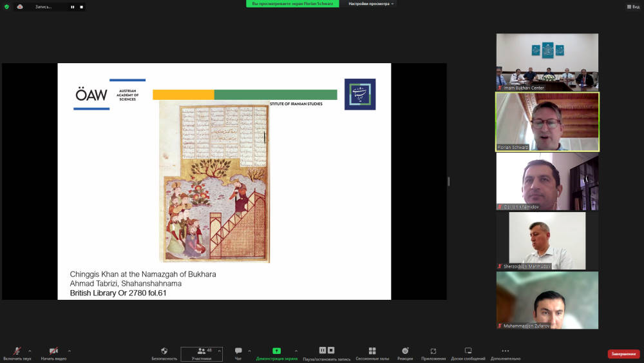644x363 pixels.
Task: Click Iranian Studies institute logo on slide
Action: (x=360, y=94)
